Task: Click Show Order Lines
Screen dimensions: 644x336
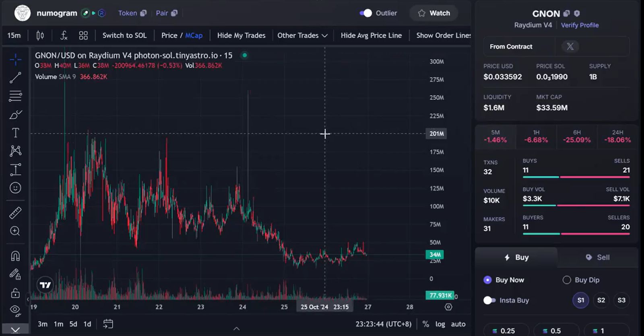Action: (x=444, y=35)
